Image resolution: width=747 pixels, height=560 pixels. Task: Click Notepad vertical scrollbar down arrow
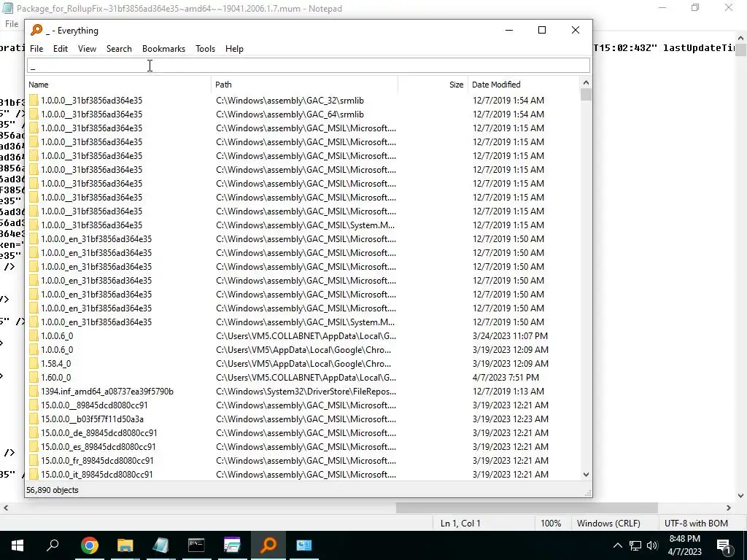click(x=741, y=496)
